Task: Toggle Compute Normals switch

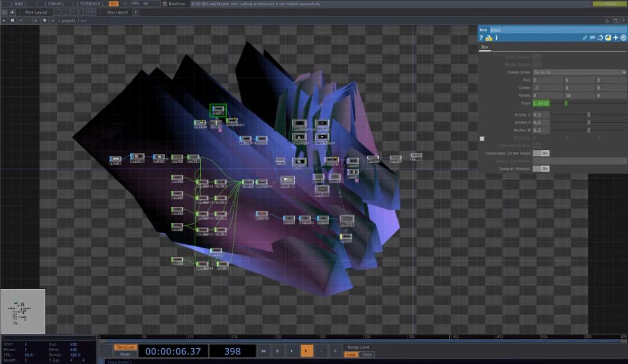Action: [541, 169]
